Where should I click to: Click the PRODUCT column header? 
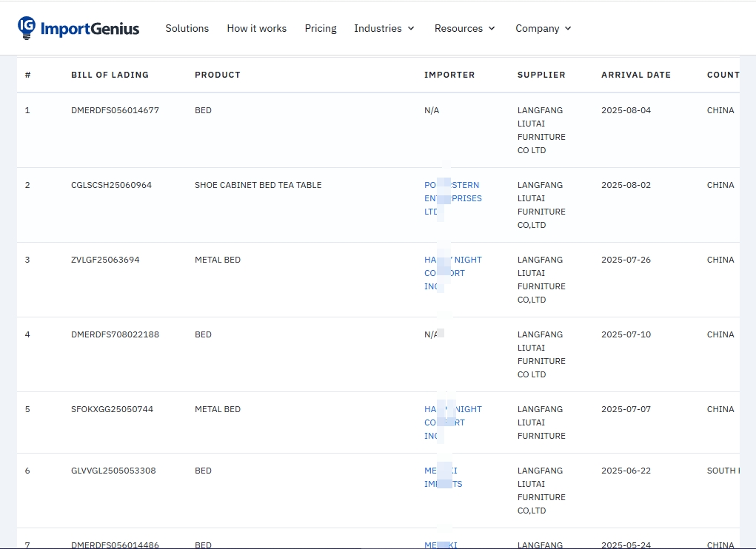pyautogui.click(x=218, y=75)
